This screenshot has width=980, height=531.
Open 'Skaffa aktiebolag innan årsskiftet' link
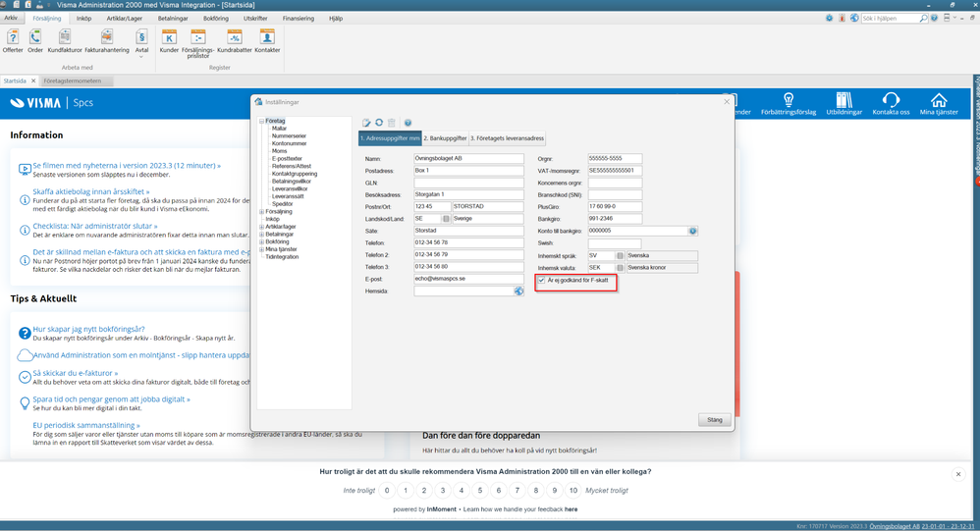click(x=91, y=191)
